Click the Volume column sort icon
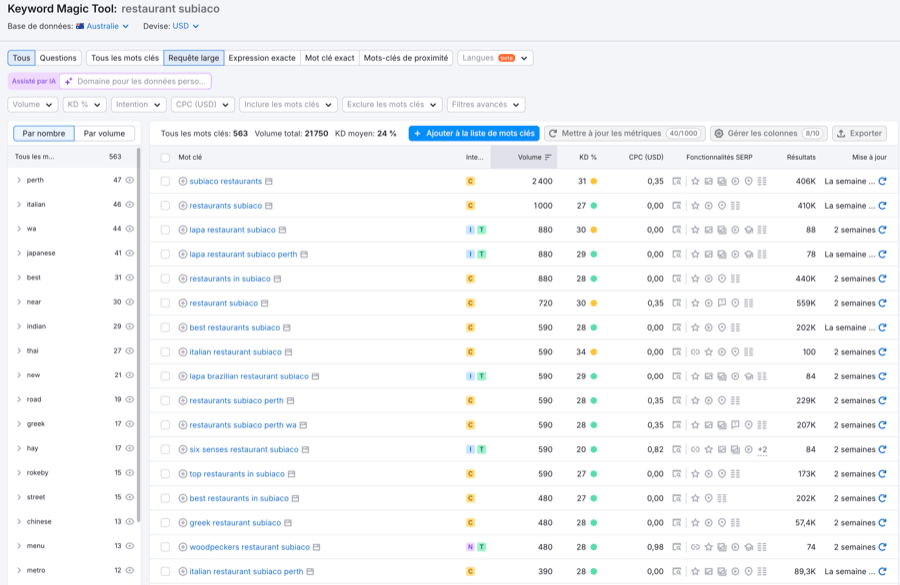 tap(548, 157)
